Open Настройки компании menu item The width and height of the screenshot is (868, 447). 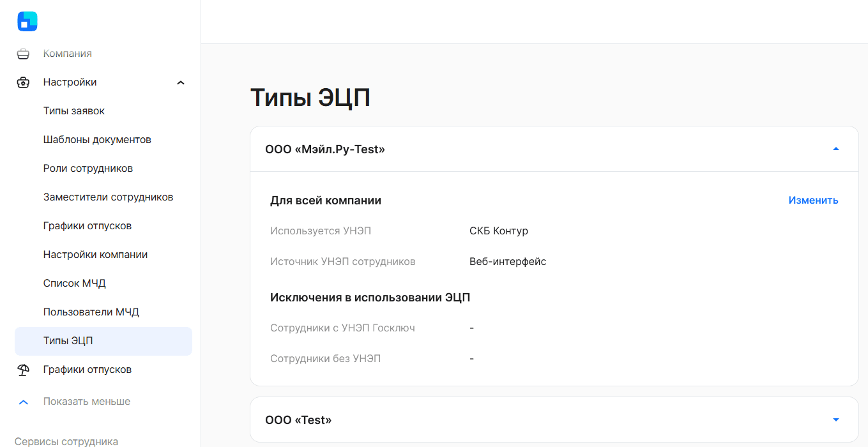[96, 255]
